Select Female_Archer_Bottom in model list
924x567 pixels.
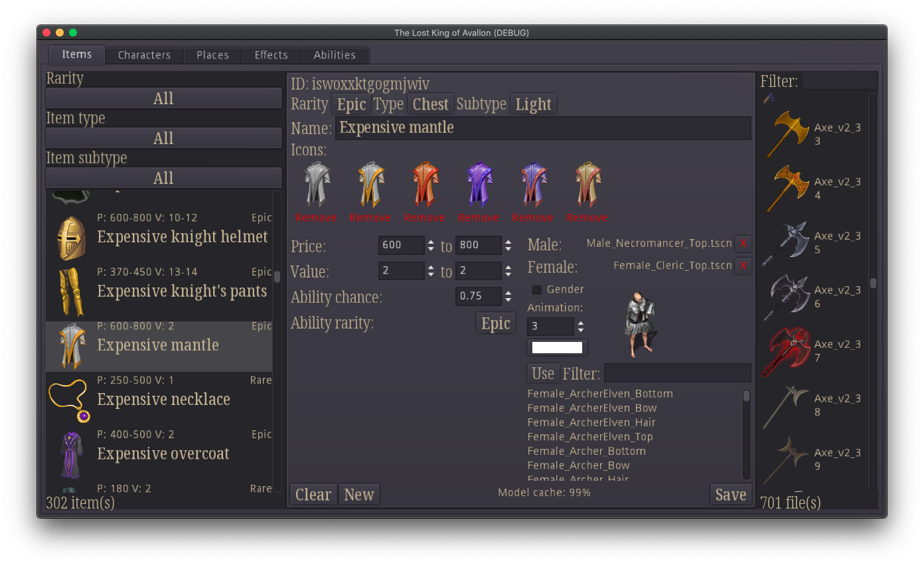[587, 451]
